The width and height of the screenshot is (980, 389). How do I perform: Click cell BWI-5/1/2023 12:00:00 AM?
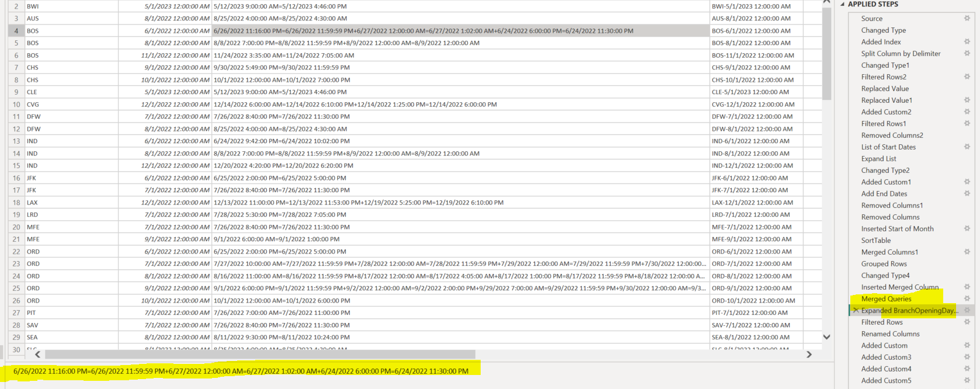756,6
